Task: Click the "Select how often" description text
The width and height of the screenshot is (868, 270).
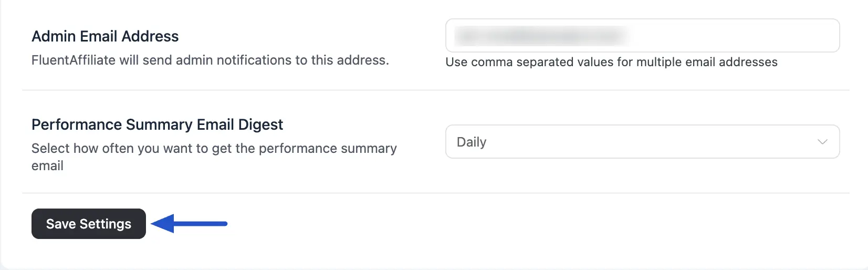Action: 214,149
